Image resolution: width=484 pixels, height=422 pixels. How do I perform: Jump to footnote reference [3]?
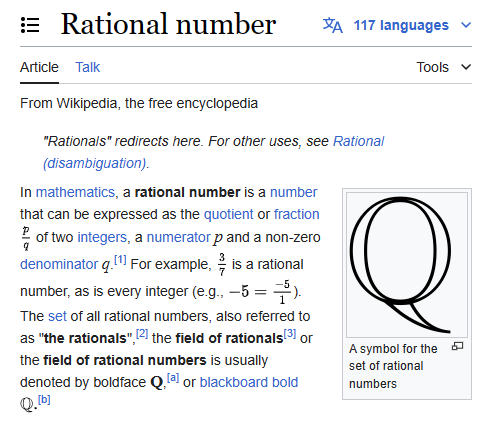click(x=290, y=334)
